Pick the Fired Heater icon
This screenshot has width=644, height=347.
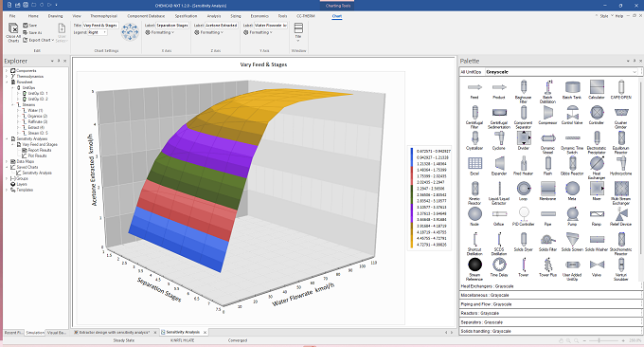pos(524,163)
